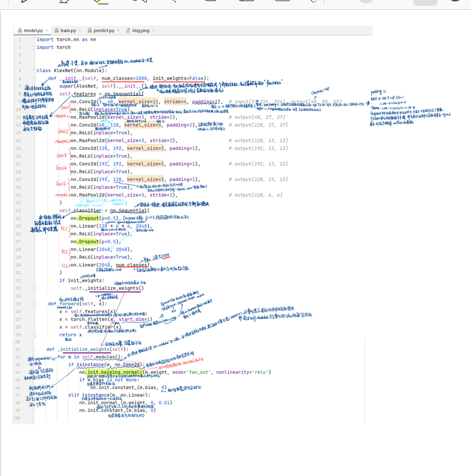Click 'nn.init.normal_(m.weight, 0, 0.01)' line
Image resolution: width=471 pixels, height=476 pixels.
tap(126, 403)
